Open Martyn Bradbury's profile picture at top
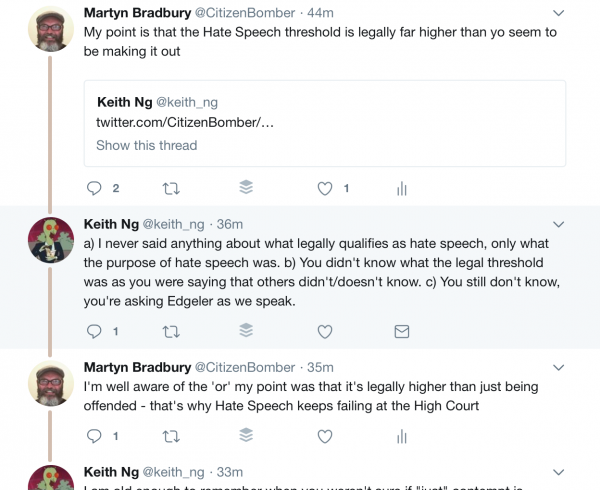 pyautogui.click(x=48, y=31)
